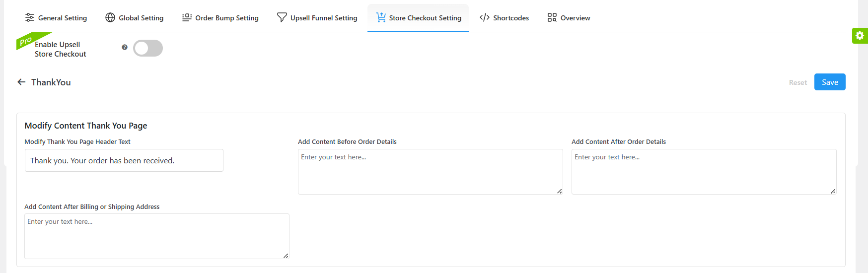
Task: Save the Thank You page settings
Action: pyautogui.click(x=830, y=82)
